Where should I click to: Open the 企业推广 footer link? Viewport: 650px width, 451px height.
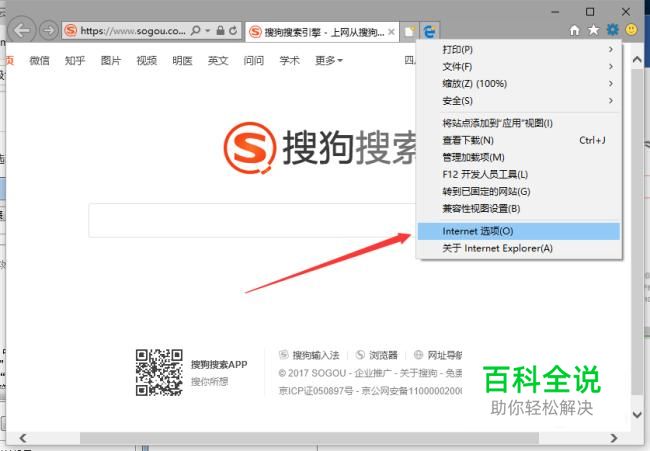(373, 373)
